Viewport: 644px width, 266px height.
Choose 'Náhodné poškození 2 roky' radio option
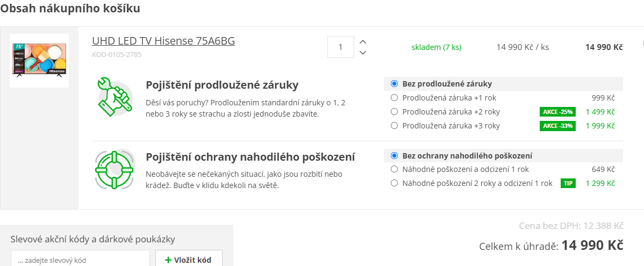click(x=395, y=183)
